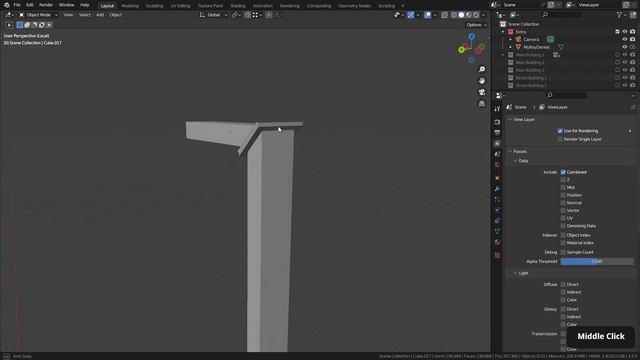This screenshot has width=640, height=360.
Task: Expand the Camera object in outliner
Action: pyautogui.click(x=510, y=40)
